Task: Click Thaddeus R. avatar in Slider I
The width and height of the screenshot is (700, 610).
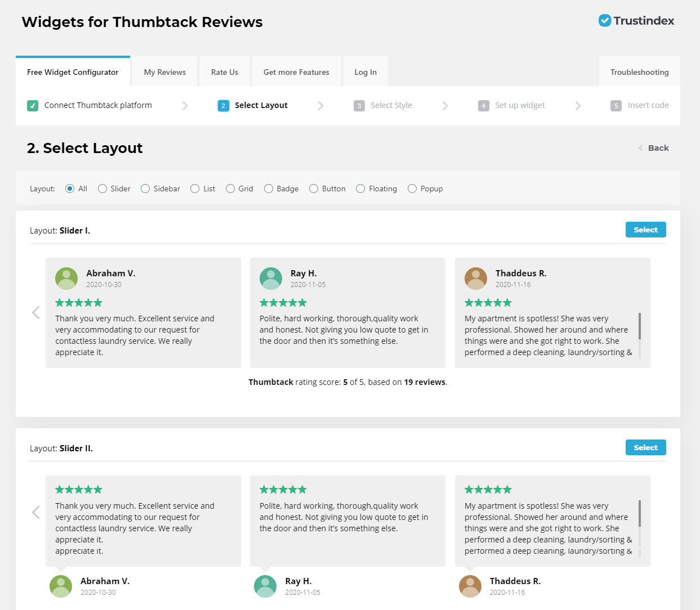Action: [x=476, y=279]
